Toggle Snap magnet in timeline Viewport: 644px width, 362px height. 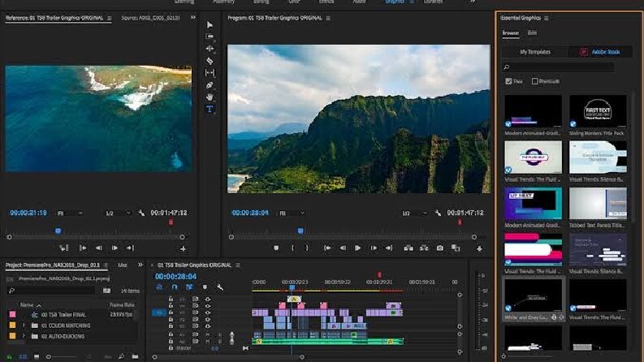click(175, 287)
